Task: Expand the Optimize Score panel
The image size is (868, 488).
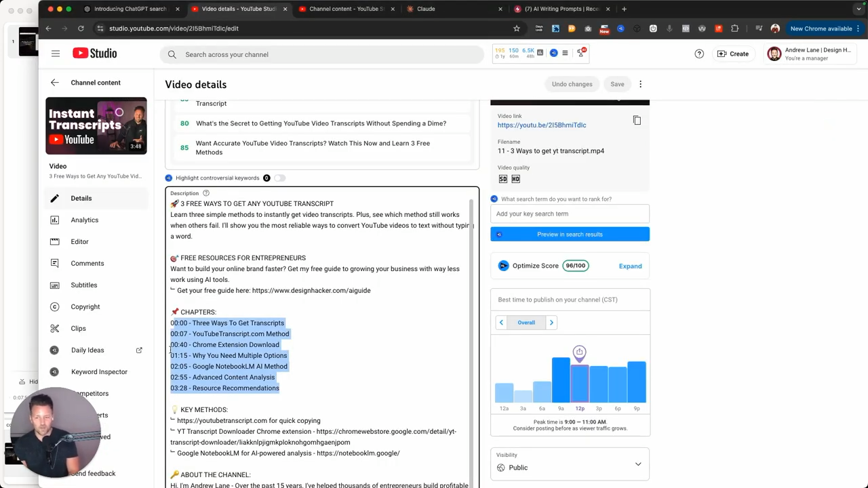Action: [629, 266]
